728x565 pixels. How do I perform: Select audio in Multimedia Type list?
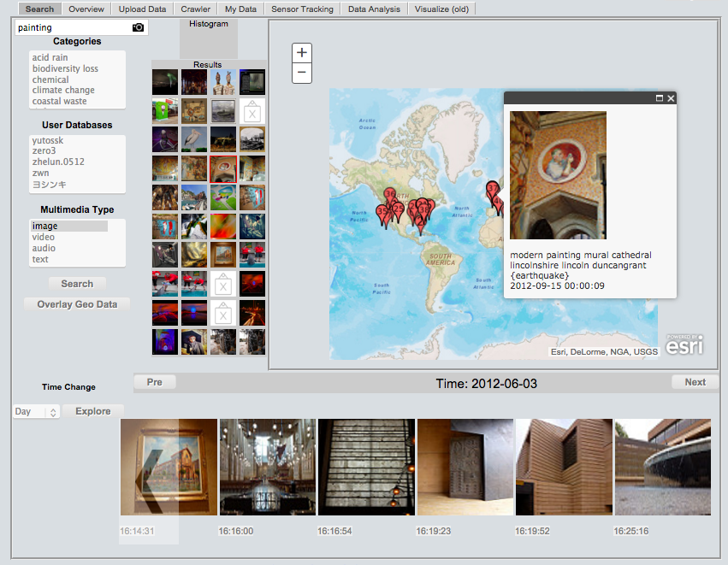pyautogui.click(x=44, y=249)
